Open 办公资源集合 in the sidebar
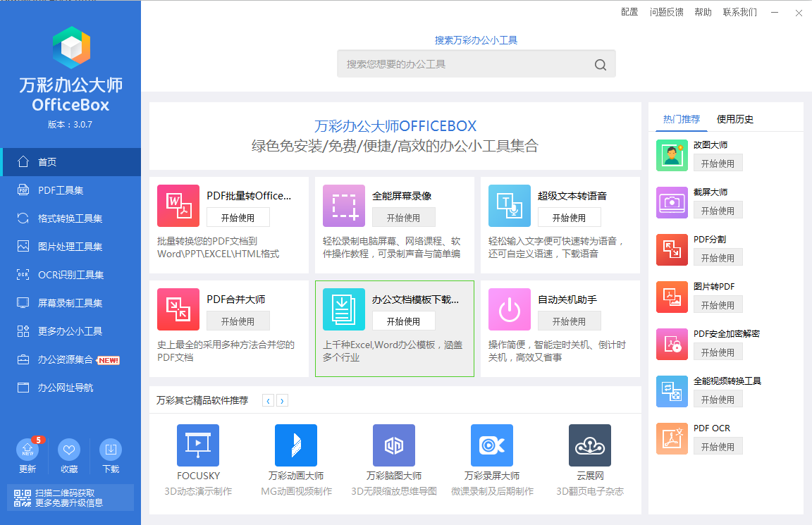 pyautogui.click(x=70, y=359)
